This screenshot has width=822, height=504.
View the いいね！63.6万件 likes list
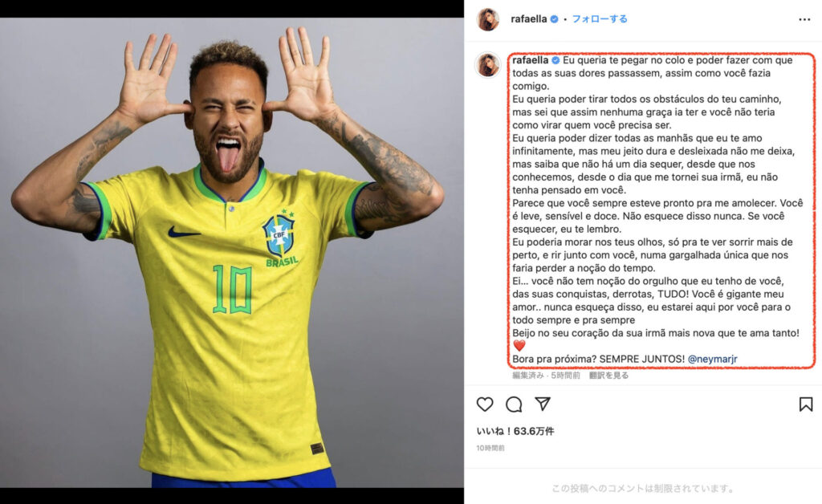click(x=515, y=431)
